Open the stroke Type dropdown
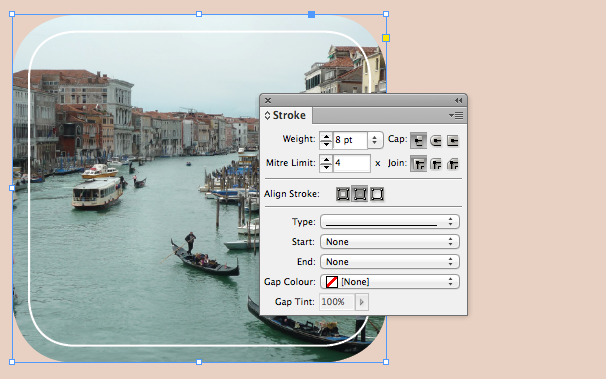The image size is (606, 379). pos(390,222)
